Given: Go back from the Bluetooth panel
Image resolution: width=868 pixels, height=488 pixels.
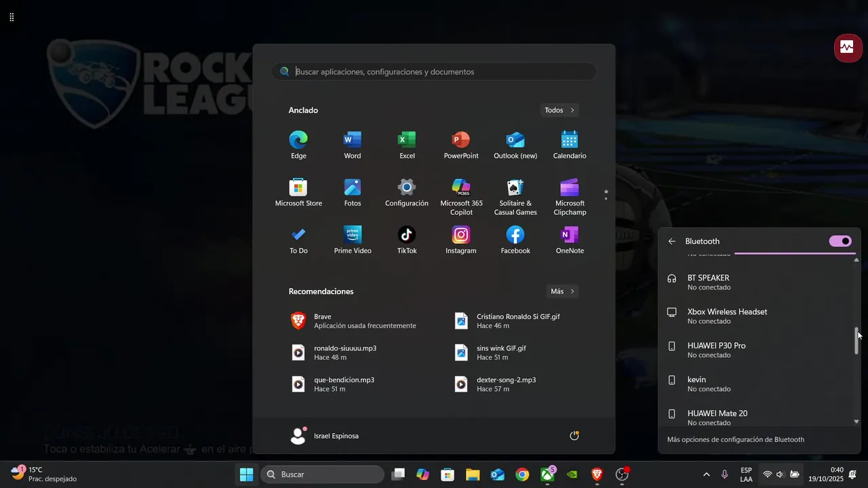Looking at the screenshot, I should click(672, 241).
